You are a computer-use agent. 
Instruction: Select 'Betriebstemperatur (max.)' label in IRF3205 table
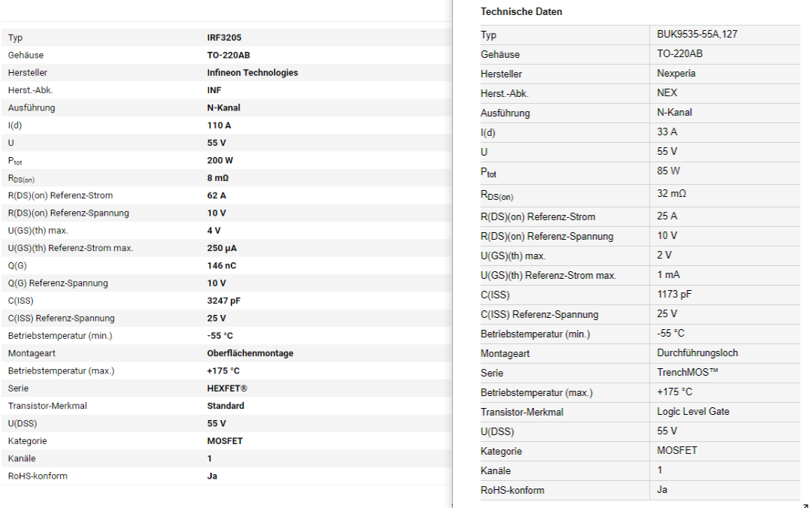(61, 370)
